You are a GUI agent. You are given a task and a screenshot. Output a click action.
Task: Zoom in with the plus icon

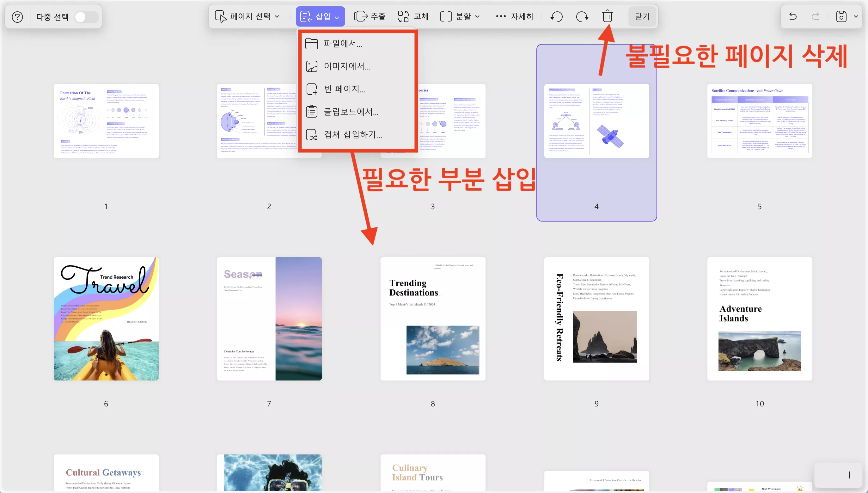(x=850, y=475)
